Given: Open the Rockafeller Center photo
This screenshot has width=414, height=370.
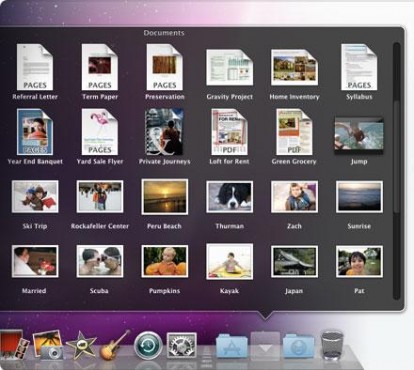Looking at the screenshot, I should pos(100,197).
